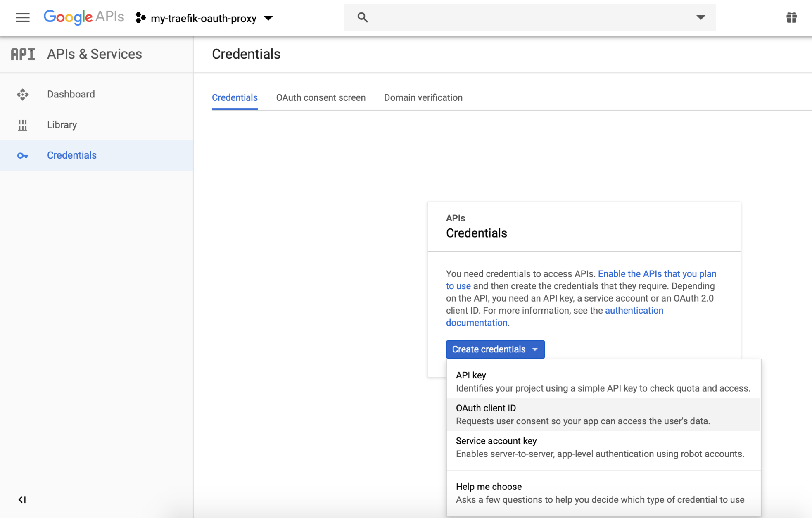
Task: Select the Help me choose option
Action: point(603,493)
